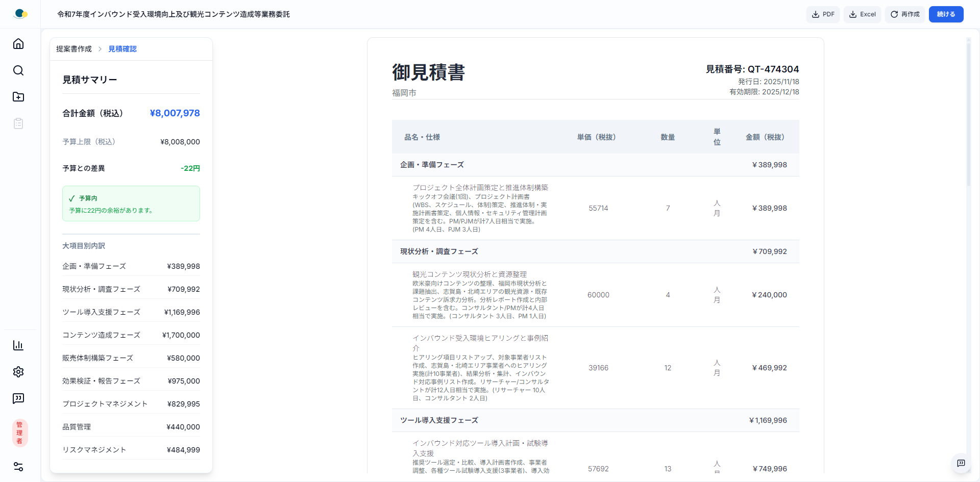Navigate back via the 提案書作成 breadcrumb

pyautogui.click(x=73, y=49)
